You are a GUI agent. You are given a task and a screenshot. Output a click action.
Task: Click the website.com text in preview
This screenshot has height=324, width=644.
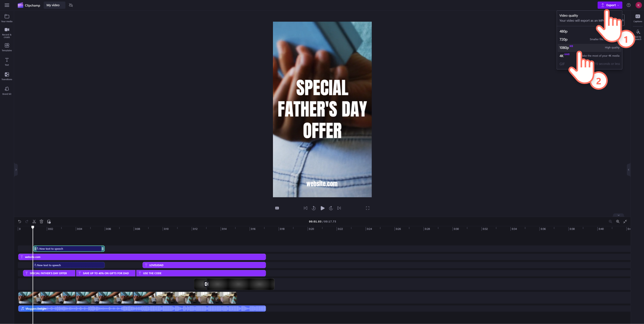322,184
